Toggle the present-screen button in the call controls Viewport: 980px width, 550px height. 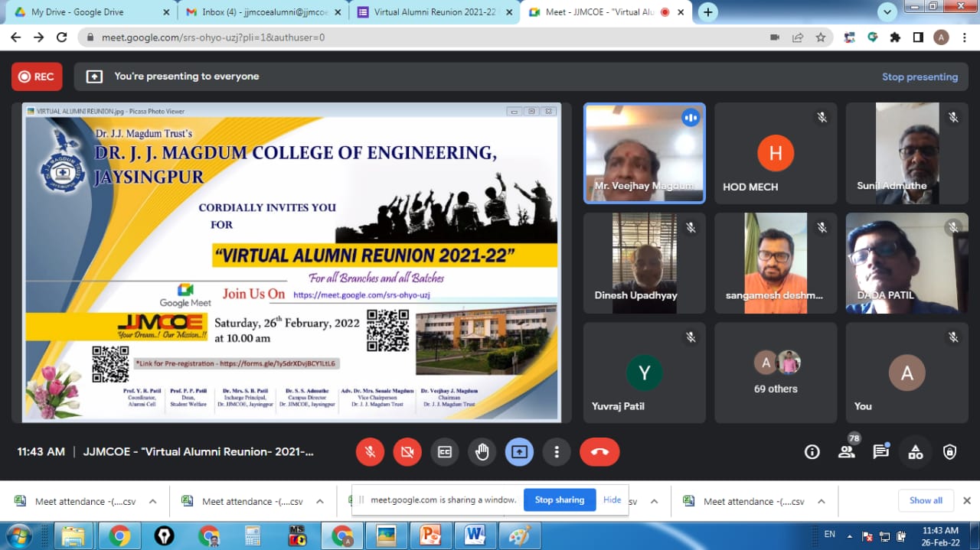pos(519,452)
